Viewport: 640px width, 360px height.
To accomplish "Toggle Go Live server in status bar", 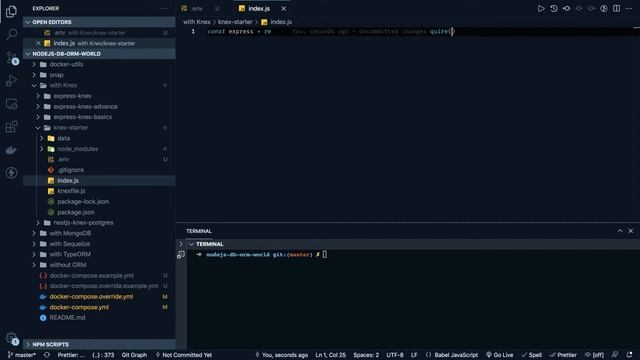I will [x=499, y=355].
